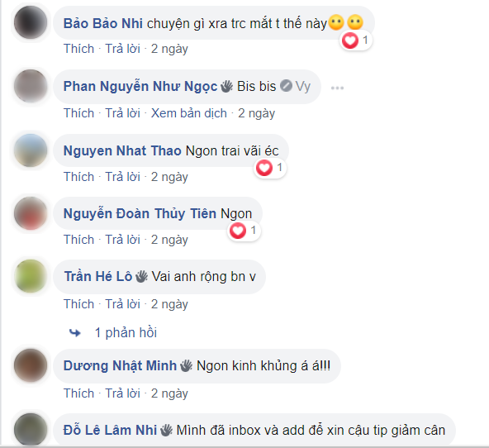
Task: Click reply arrow icon under Trần Hé Lô
Action: click(x=75, y=333)
